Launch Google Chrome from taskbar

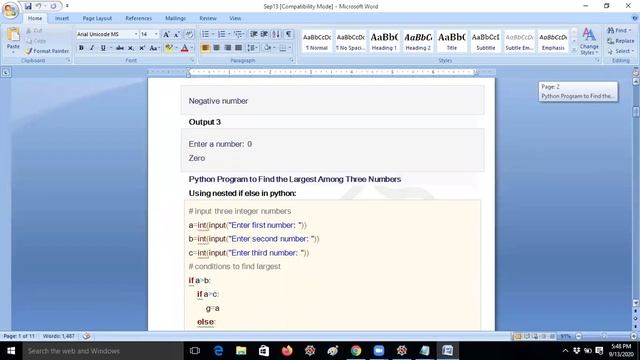(356, 351)
